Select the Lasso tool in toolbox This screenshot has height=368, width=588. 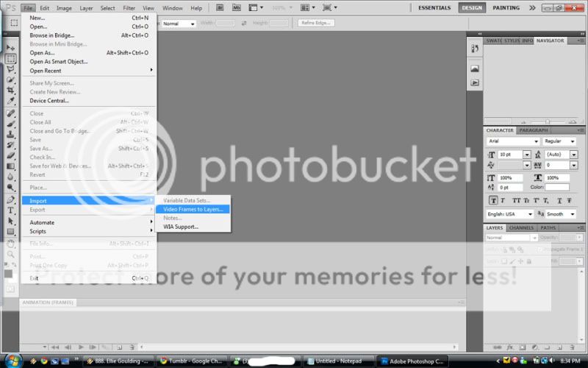tap(11, 68)
